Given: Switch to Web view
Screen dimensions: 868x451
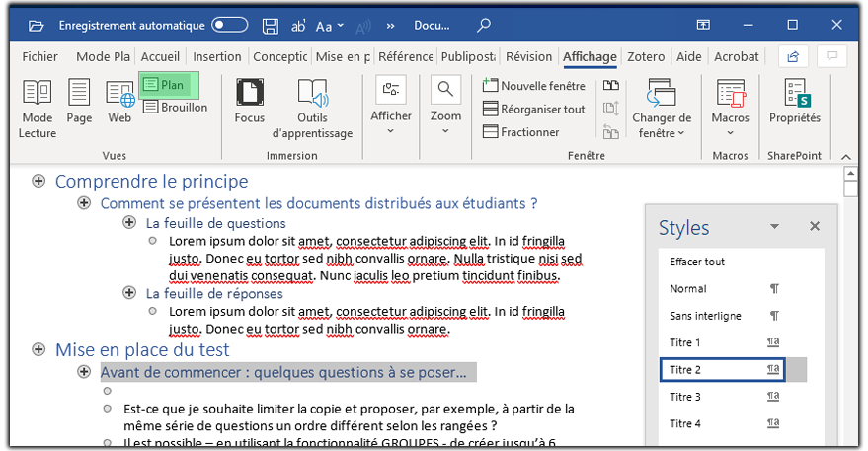Looking at the screenshot, I should tap(119, 102).
